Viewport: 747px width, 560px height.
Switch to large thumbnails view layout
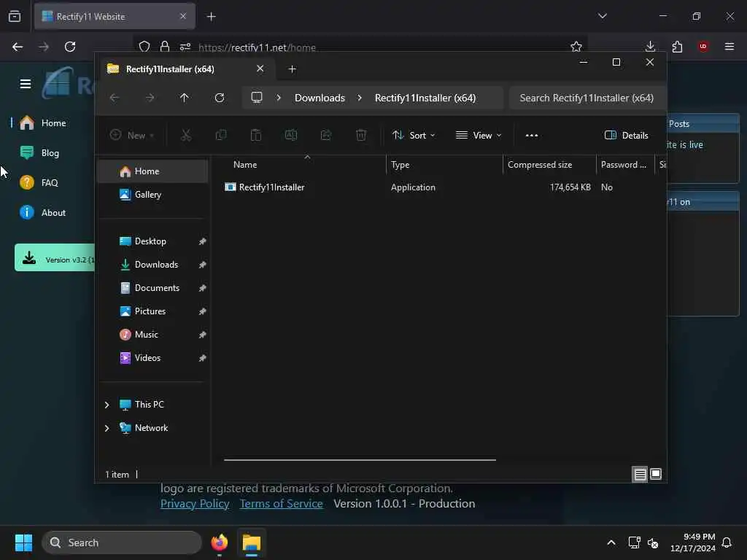click(x=656, y=474)
